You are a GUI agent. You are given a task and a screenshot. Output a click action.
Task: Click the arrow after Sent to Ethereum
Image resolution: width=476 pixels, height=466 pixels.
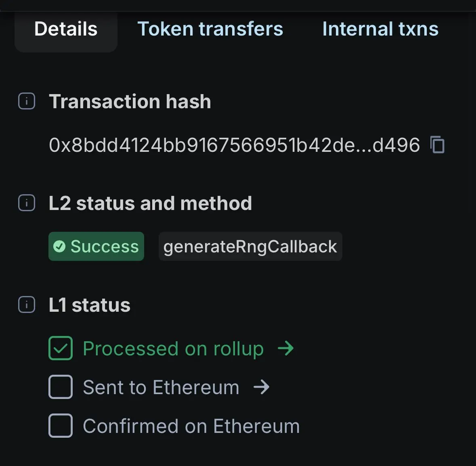(x=261, y=387)
